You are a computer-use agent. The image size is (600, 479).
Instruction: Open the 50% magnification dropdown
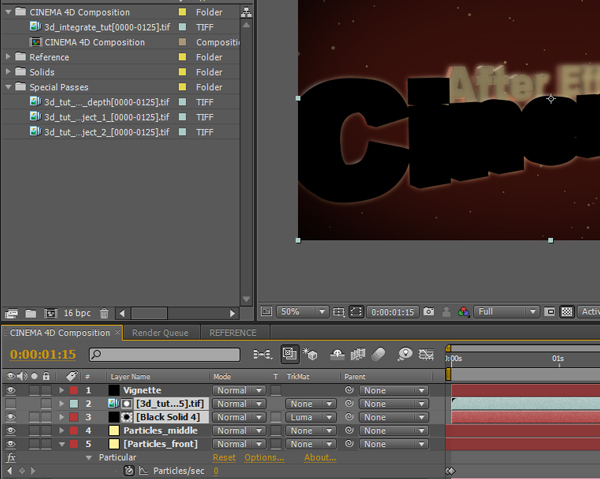coord(302,312)
